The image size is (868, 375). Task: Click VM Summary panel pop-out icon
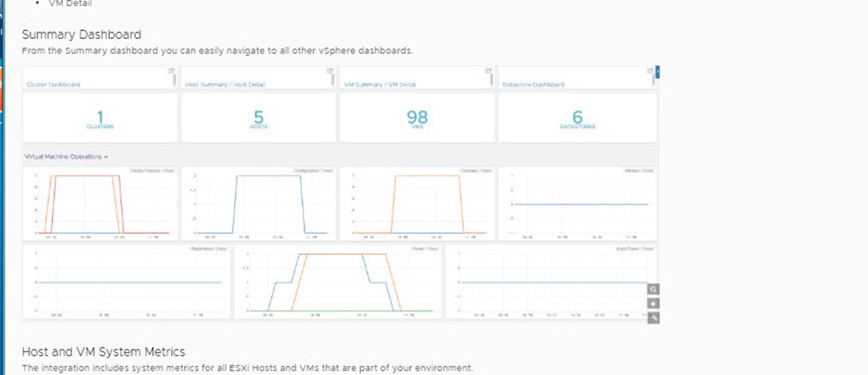click(x=489, y=71)
